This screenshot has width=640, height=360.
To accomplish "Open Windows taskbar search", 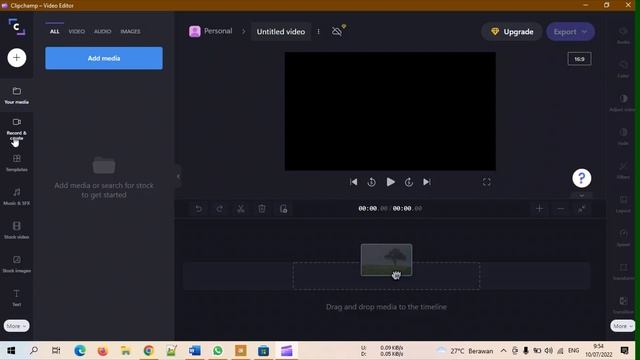I will point(34,351).
